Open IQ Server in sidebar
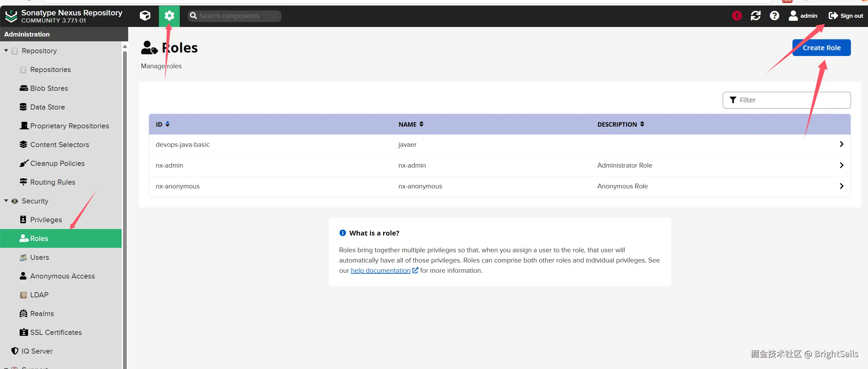Image resolution: width=868 pixels, height=369 pixels. 37,351
